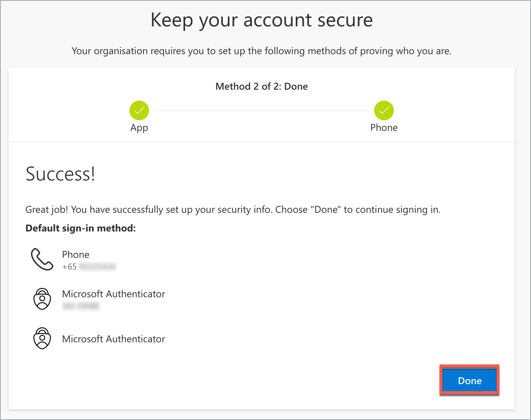Click the checkmark inside the App step indicator

139,110
